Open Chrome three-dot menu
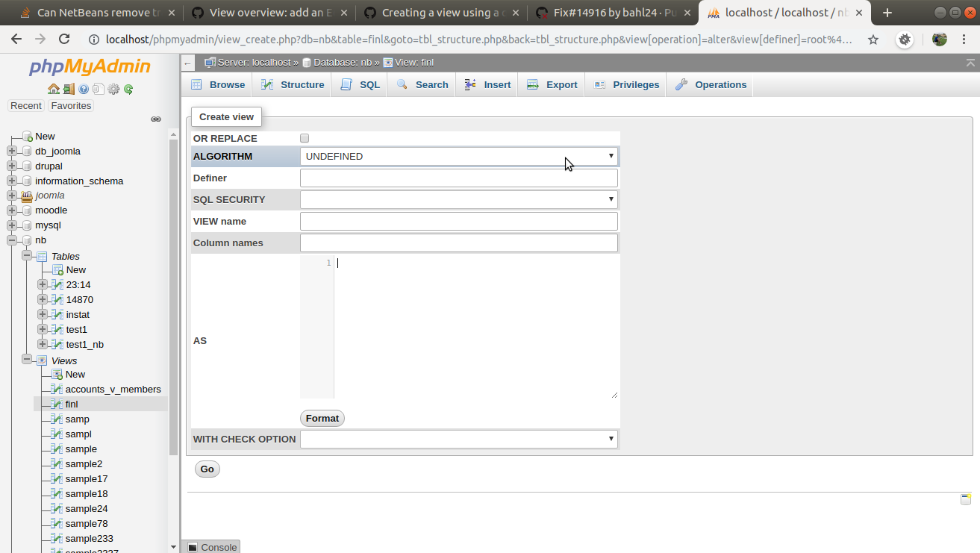The width and height of the screenshot is (980, 553). (x=964, y=40)
